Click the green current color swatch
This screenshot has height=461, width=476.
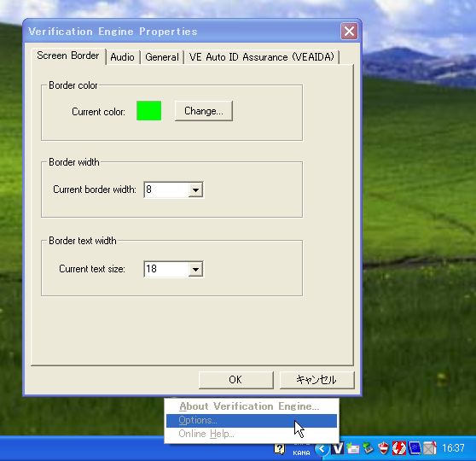(x=148, y=111)
